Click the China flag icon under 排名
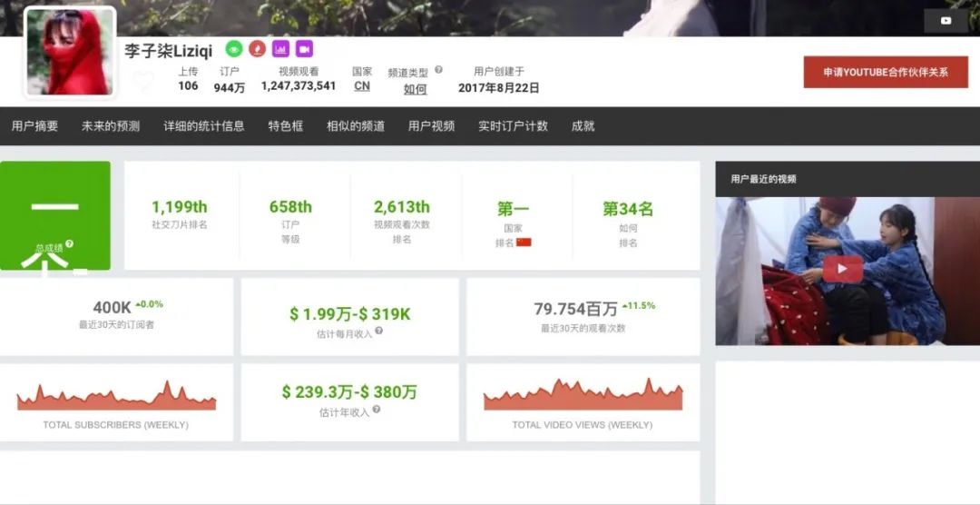Image resolution: width=980 pixels, height=505 pixels. tap(524, 243)
